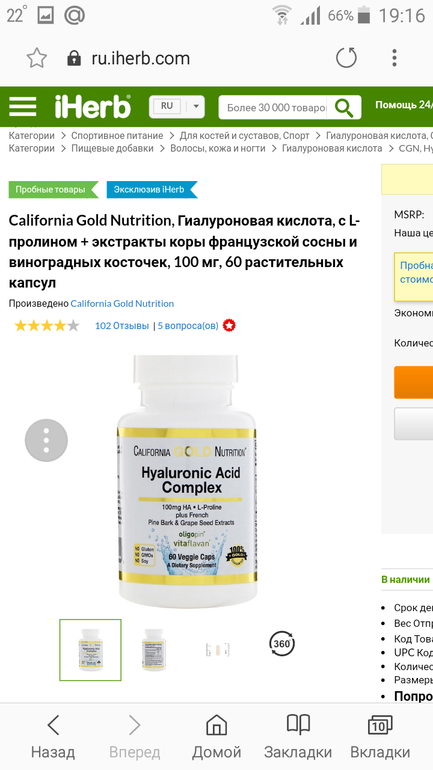Expand the RU country dropdown arrow
Image resolution: width=433 pixels, height=770 pixels.
[196, 107]
